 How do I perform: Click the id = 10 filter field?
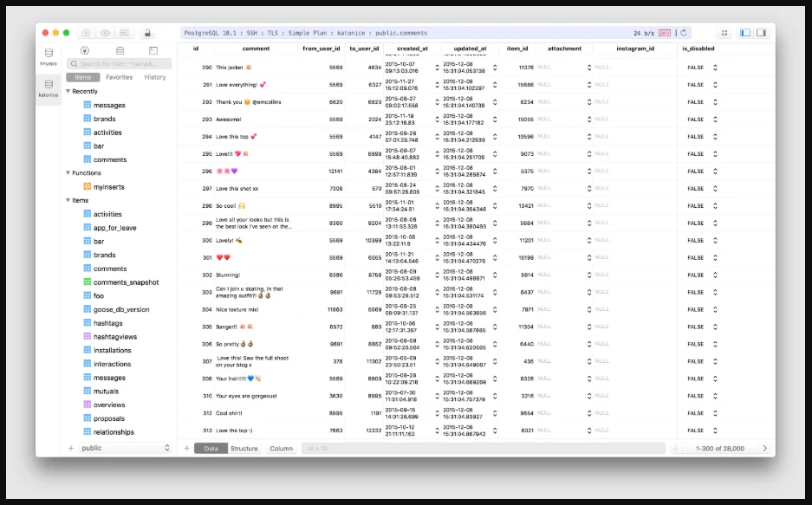click(x=484, y=449)
